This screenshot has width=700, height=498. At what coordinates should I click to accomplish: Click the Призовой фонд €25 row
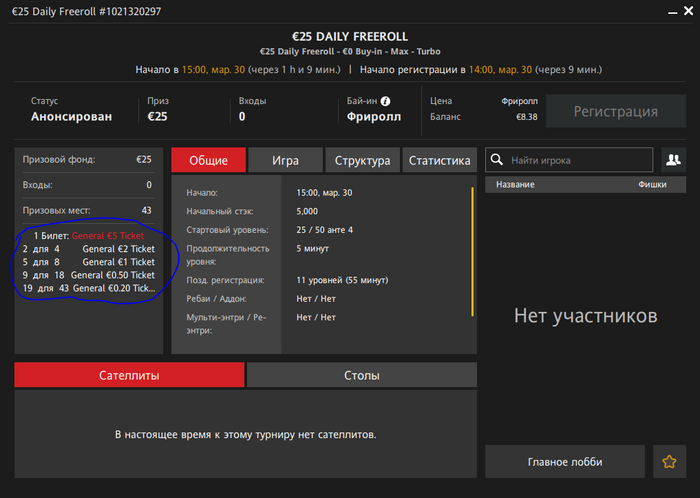[x=87, y=159]
